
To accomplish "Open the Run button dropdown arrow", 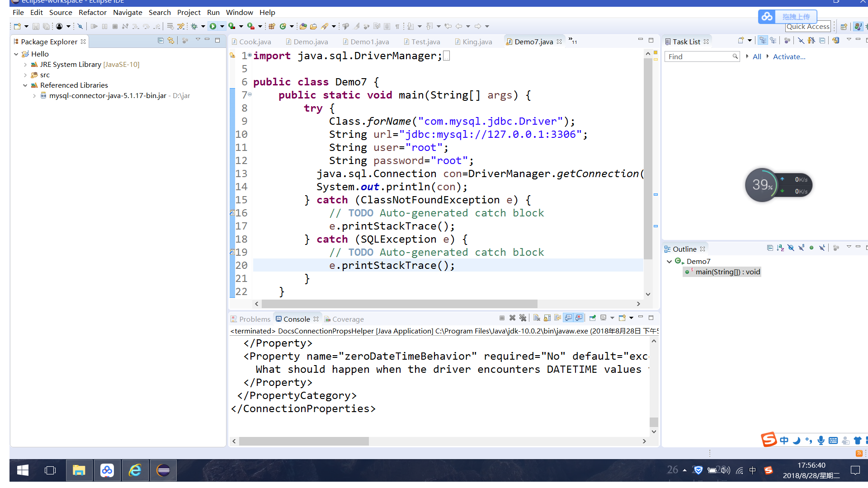I will pyautogui.click(x=222, y=26).
